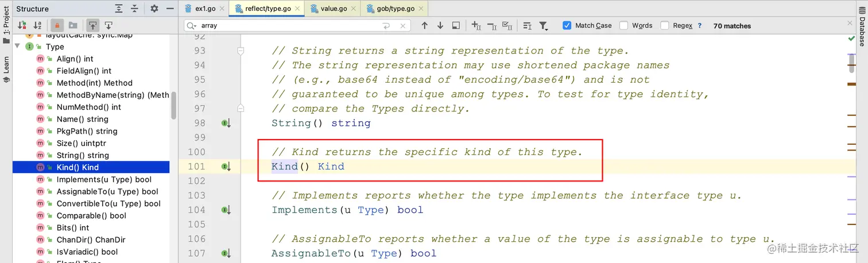Enable Regex checkbox
The width and height of the screenshot is (868, 263).
[x=665, y=25]
